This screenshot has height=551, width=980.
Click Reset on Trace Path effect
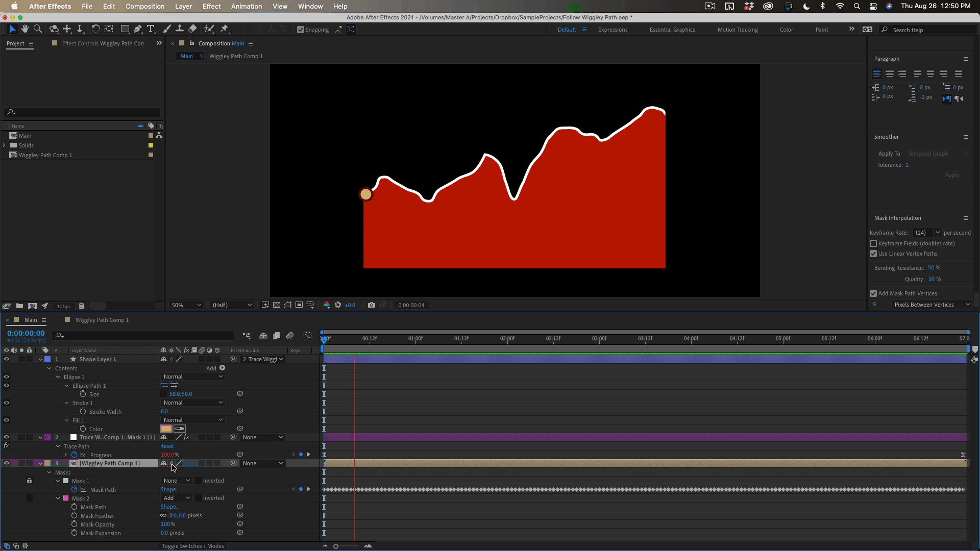coord(167,446)
